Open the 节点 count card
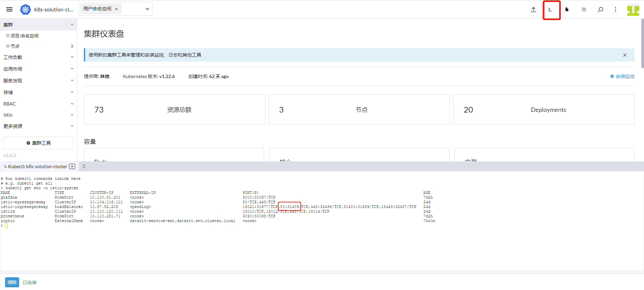 (359, 110)
